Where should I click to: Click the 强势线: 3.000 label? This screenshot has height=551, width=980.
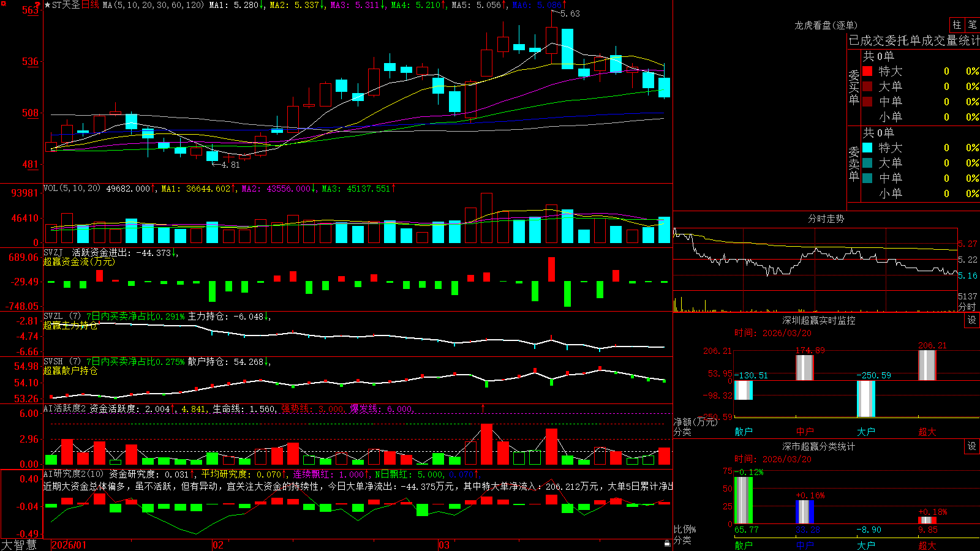click(313, 408)
